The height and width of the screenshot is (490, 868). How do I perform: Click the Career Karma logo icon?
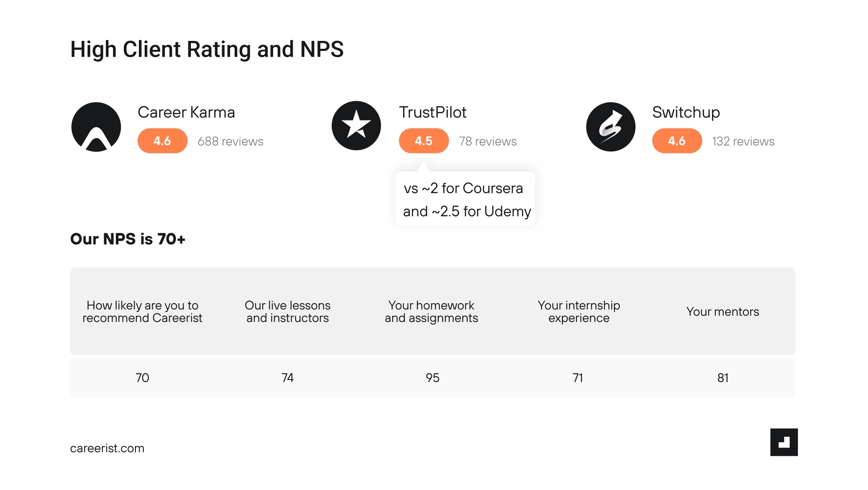(x=96, y=127)
